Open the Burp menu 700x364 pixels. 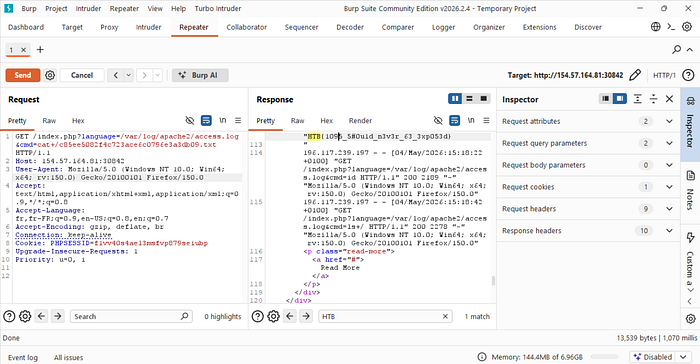29,8
